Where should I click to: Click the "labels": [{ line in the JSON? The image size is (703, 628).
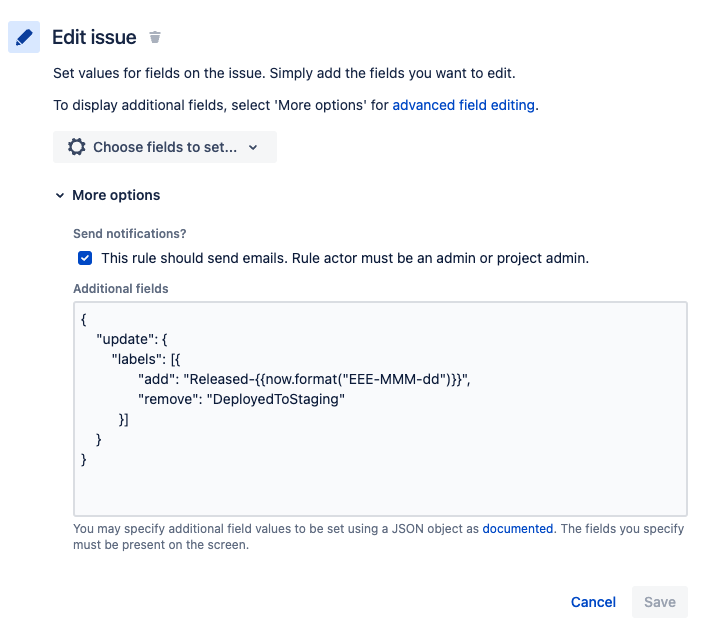(x=146, y=359)
